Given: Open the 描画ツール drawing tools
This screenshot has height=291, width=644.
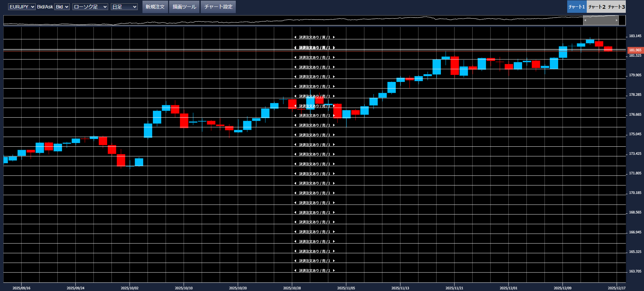Looking at the screenshot, I should tap(184, 7).
